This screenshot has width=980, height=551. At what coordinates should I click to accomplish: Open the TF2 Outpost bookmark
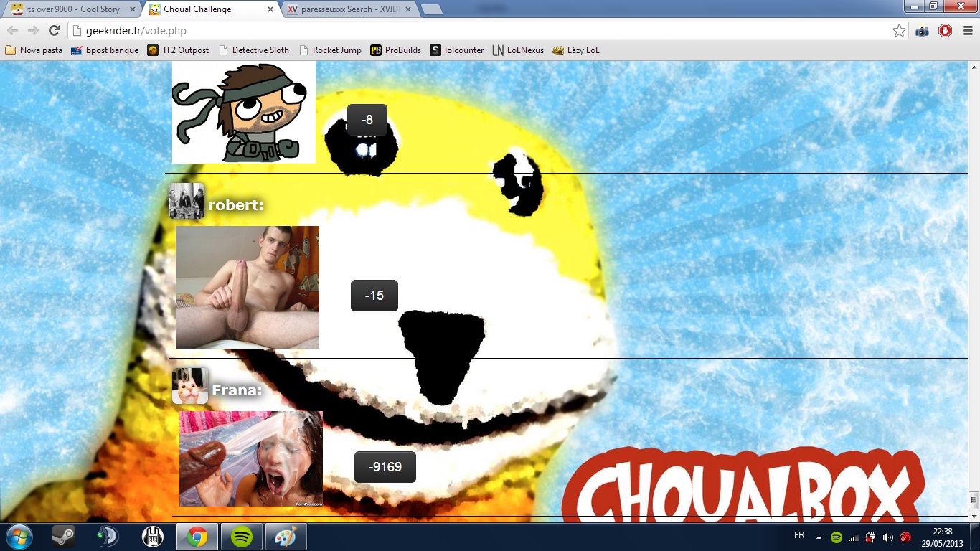point(178,50)
